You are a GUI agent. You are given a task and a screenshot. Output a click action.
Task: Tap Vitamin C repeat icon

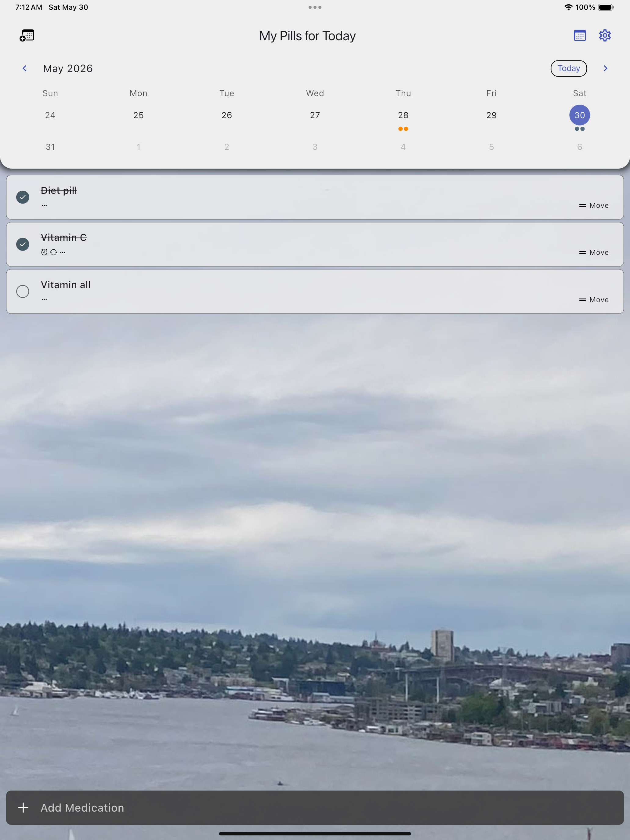53,252
